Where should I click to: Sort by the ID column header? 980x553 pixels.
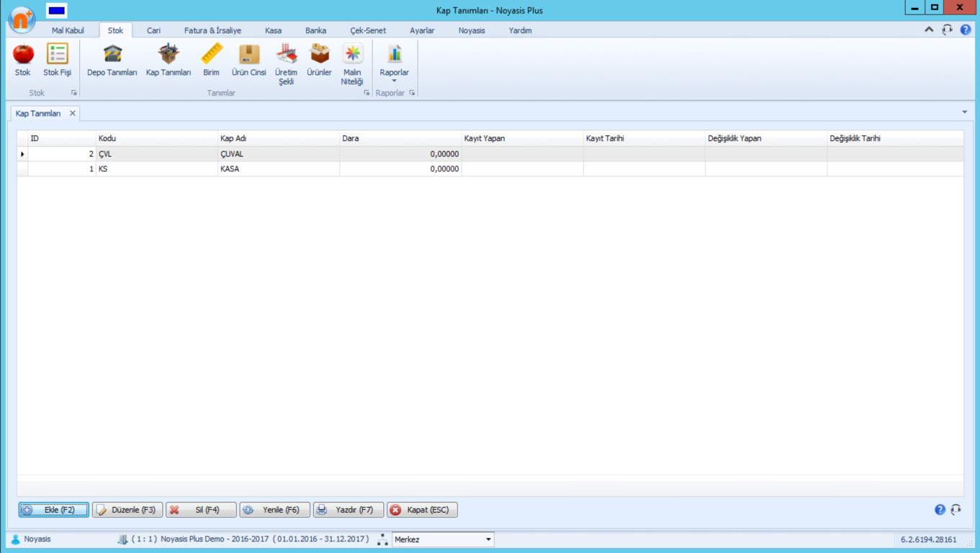tap(62, 138)
